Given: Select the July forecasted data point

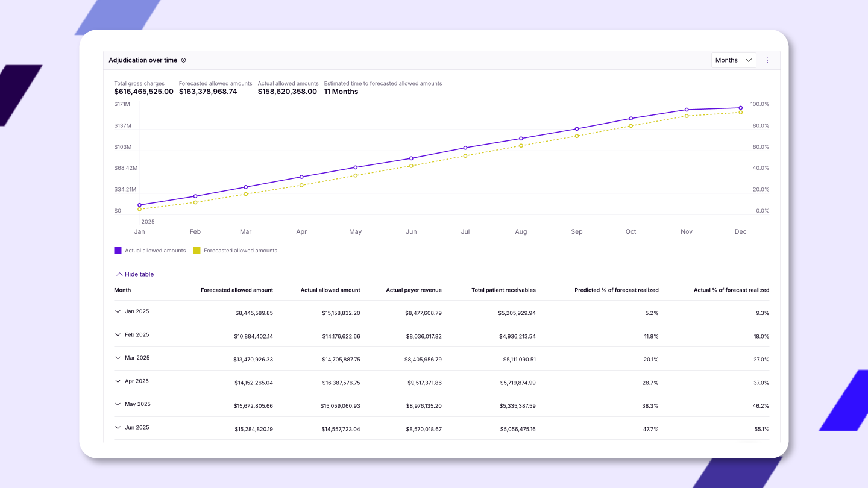Looking at the screenshot, I should pos(465,156).
